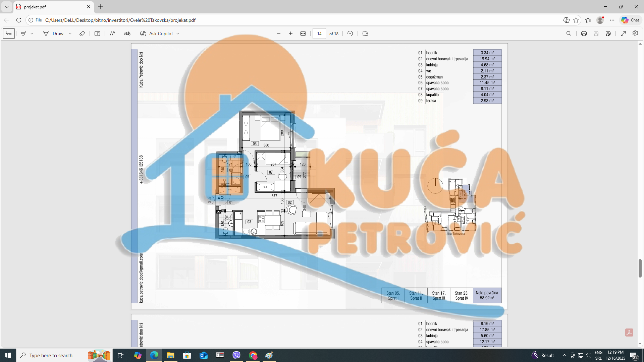Select the Erase tool
The height and width of the screenshot is (362, 644).
[x=82, y=34]
